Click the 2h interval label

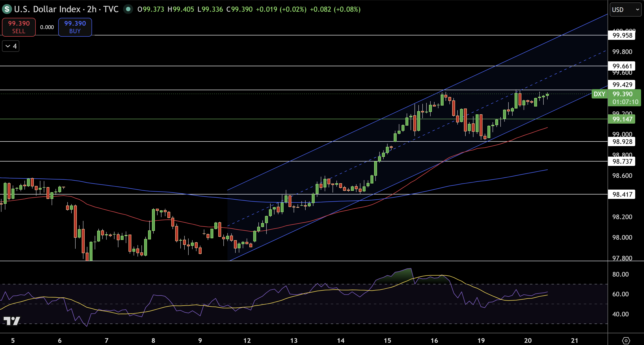point(92,9)
